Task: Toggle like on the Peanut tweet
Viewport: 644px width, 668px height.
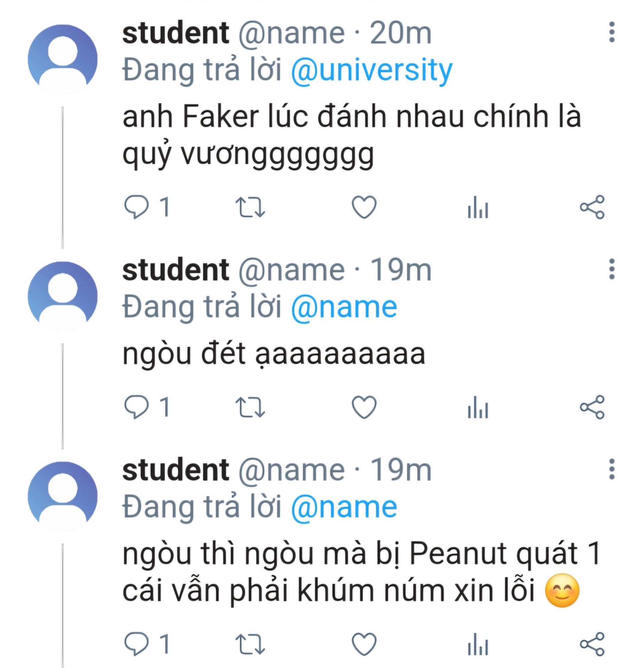Action: 364,644
